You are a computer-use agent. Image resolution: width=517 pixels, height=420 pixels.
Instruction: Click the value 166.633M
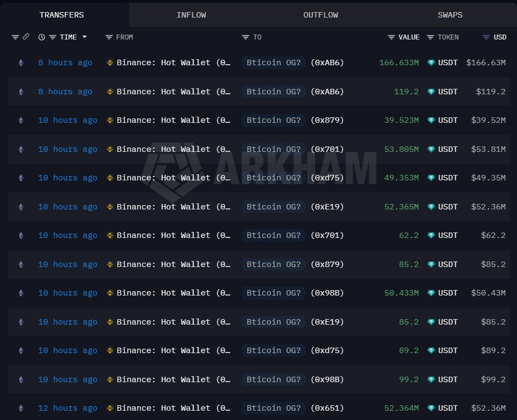(399, 63)
